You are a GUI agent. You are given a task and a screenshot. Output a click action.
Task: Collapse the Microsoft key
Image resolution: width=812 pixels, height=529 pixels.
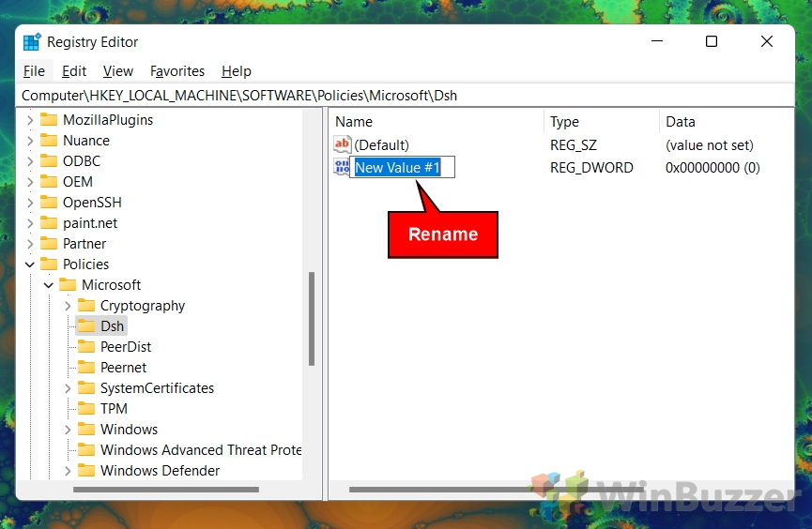(49, 285)
